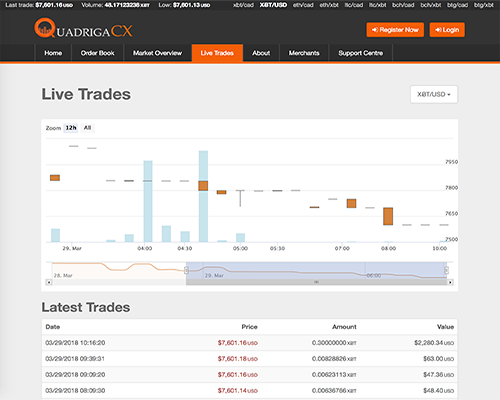Grab the navigator right range handle
The height and width of the screenshot is (400, 500).
tap(447, 270)
